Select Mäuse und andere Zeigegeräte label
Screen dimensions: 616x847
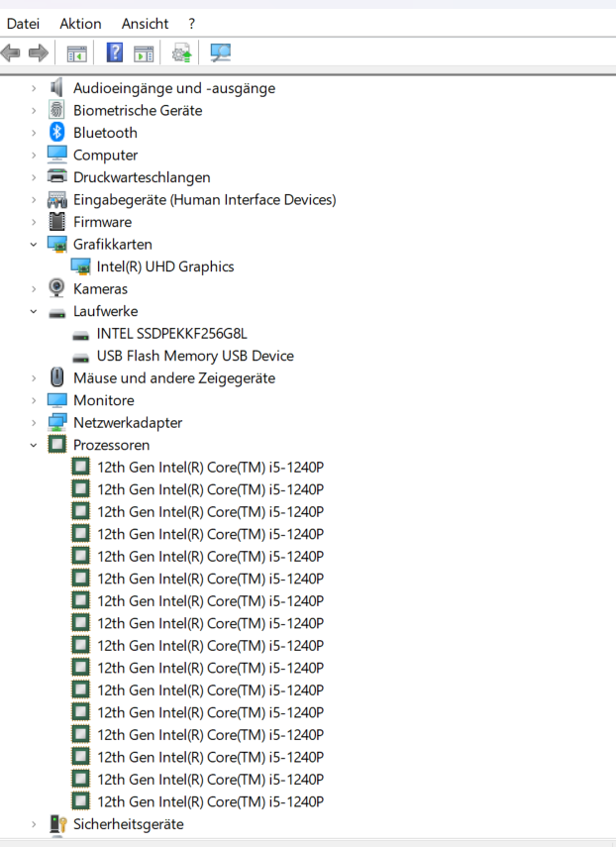174,378
